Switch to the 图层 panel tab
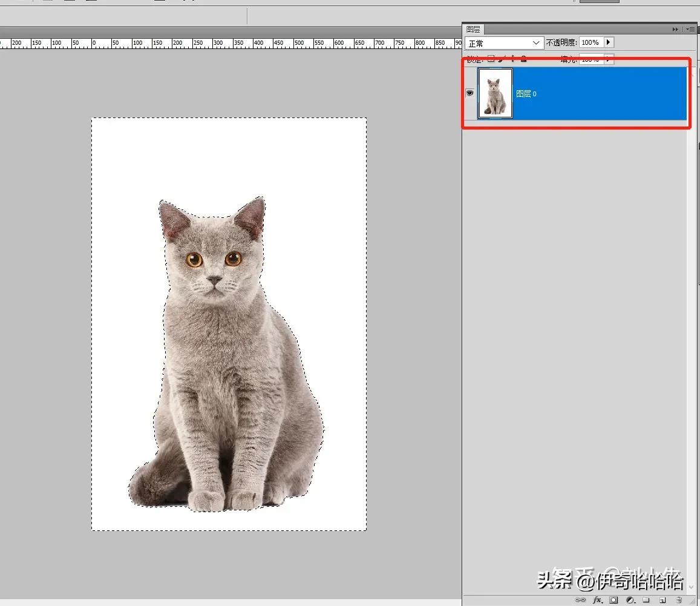The image size is (700, 606). [474, 28]
